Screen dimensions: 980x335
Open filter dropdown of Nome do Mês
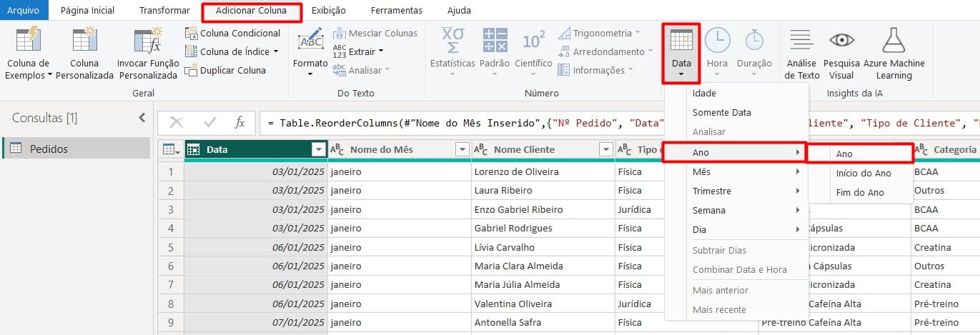(x=462, y=149)
